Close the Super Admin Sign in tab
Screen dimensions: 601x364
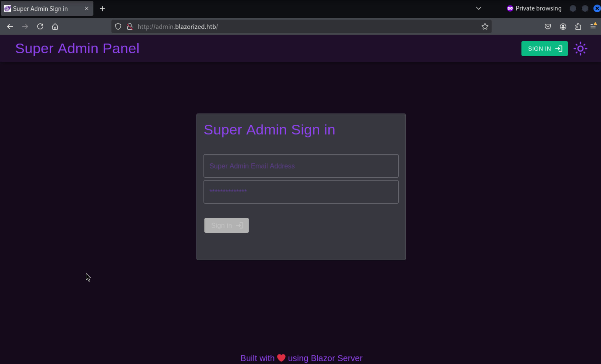click(86, 9)
